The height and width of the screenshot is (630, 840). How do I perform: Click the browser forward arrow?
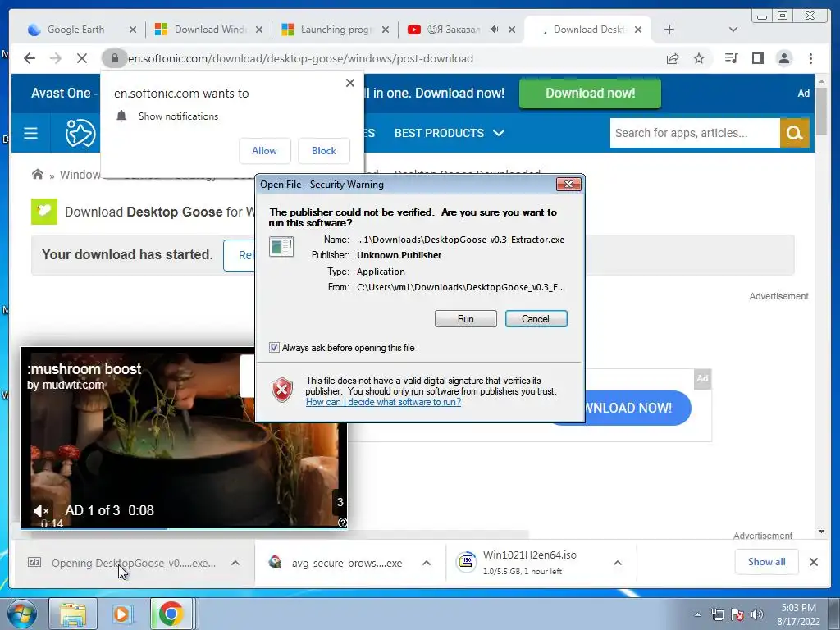click(x=56, y=58)
